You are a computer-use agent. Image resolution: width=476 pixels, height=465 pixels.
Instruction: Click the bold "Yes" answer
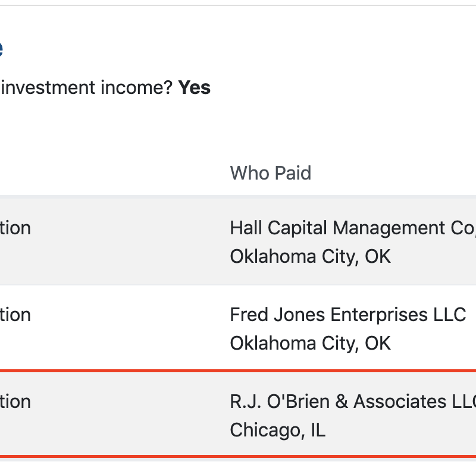pyautogui.click(x=195, y=87)
